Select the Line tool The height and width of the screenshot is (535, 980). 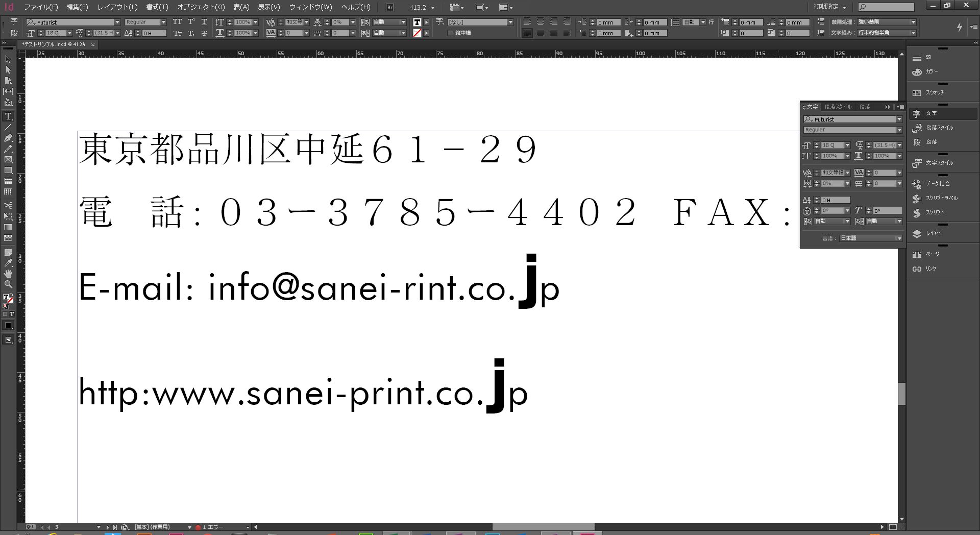click(x=8, y=127)
